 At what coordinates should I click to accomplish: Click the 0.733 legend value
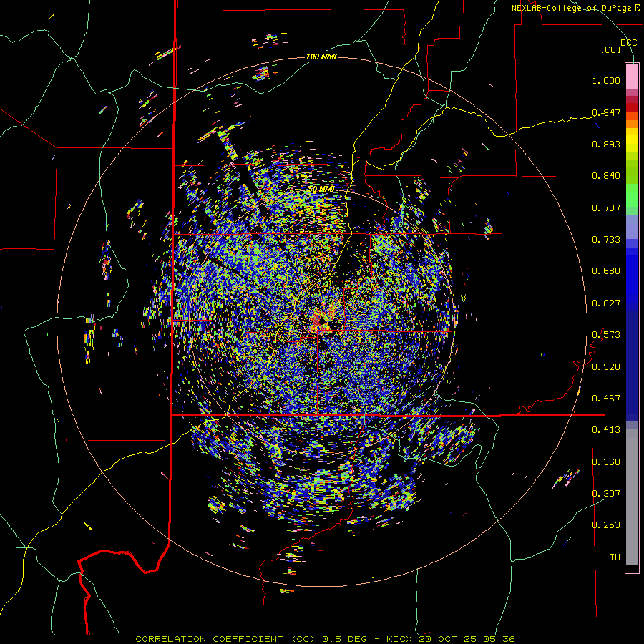tap(606, 240)
